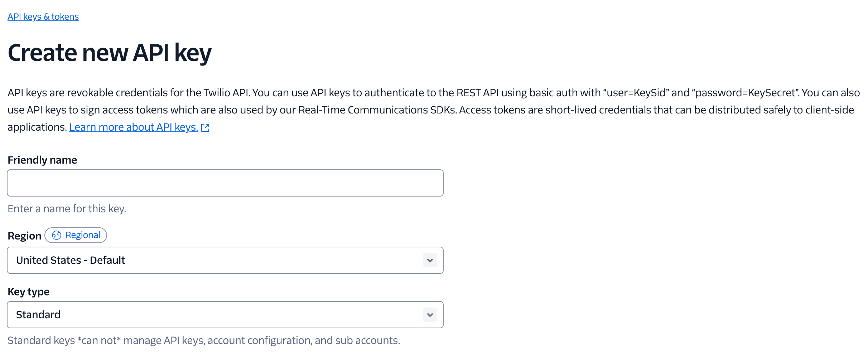Click the Region field label
Image resolution: width=868 pixels, height=363 pixels.
click(24, 236)
